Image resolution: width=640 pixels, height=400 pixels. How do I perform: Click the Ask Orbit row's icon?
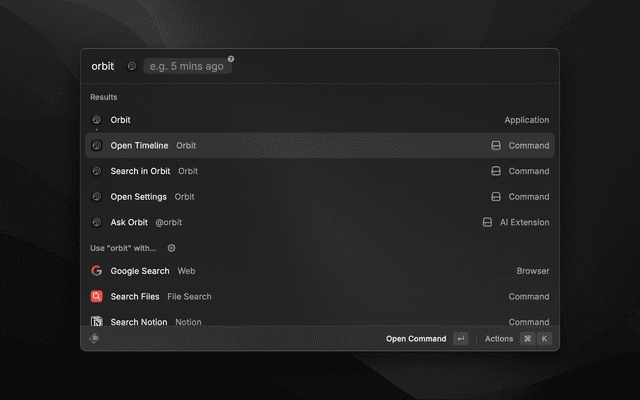[97, 222]
